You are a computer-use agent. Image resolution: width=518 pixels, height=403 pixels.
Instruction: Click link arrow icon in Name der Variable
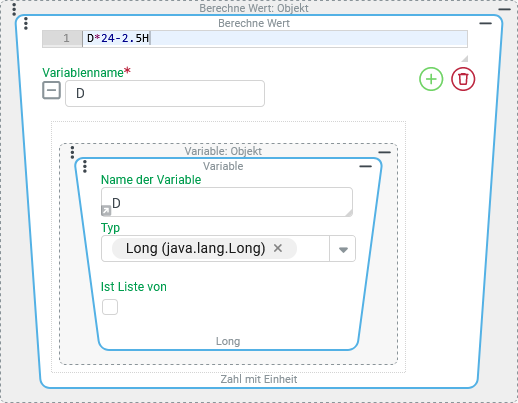click(x=106, y=210)
